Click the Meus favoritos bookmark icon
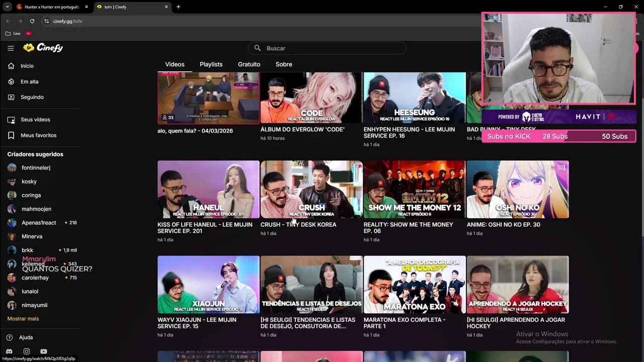The image size is (644, 362). tap(11, 135)
